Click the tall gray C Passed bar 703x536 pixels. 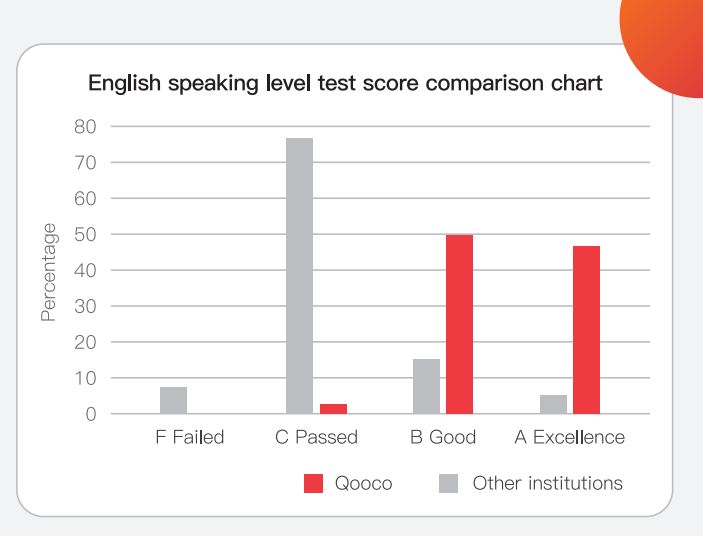point(299,276)
